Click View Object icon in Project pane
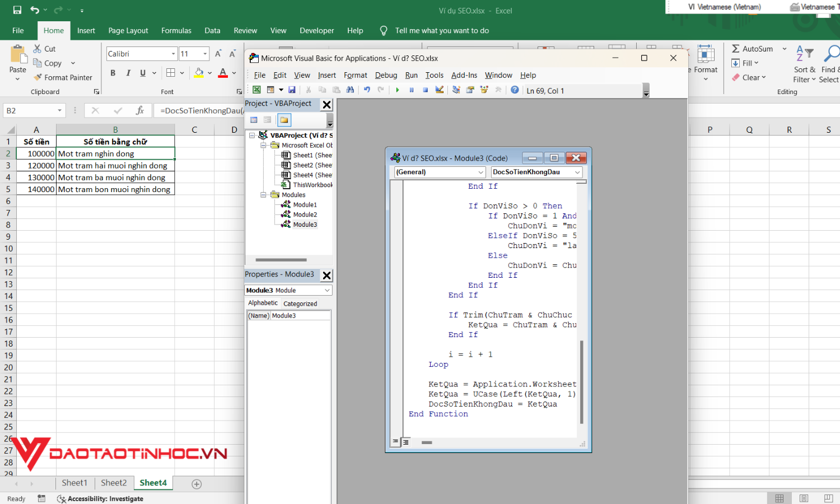 pos(268,120)
